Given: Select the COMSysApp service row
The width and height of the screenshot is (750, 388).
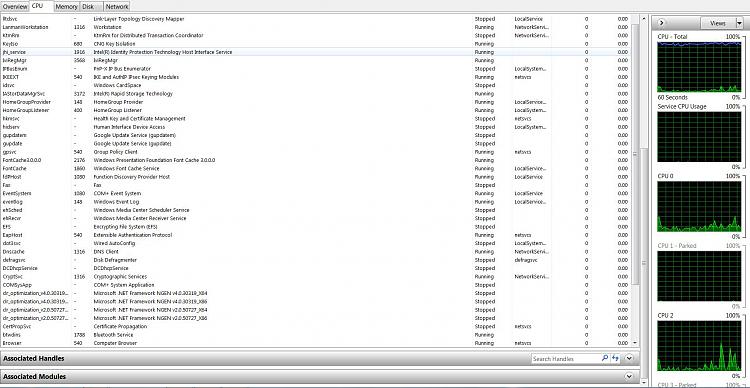Looking at the screenshot, I should tap(316, 285).
